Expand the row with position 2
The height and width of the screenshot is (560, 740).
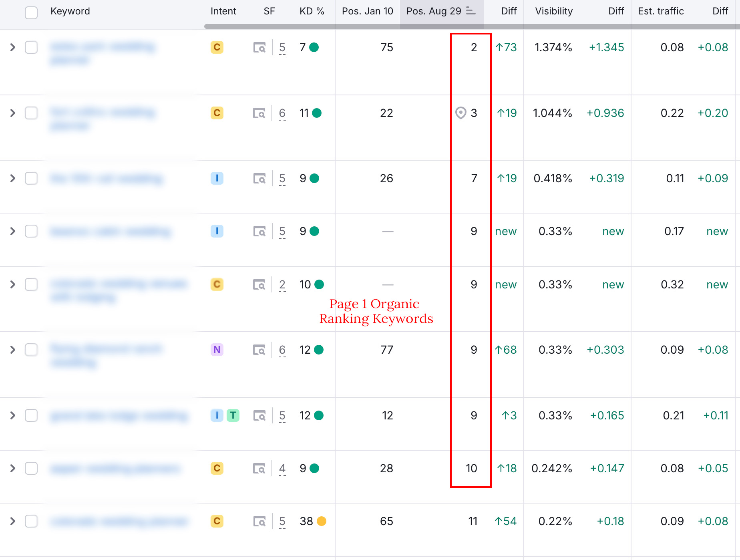[13, 47]
